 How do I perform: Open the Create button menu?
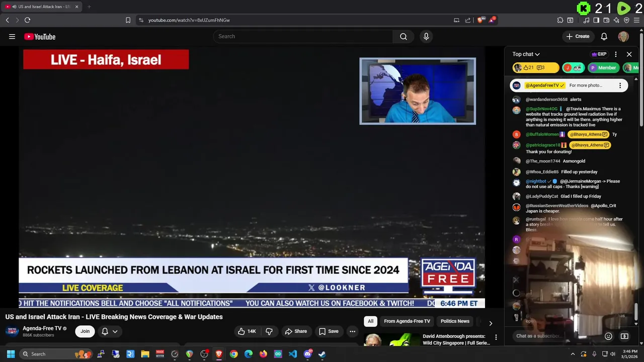[578, 36]
